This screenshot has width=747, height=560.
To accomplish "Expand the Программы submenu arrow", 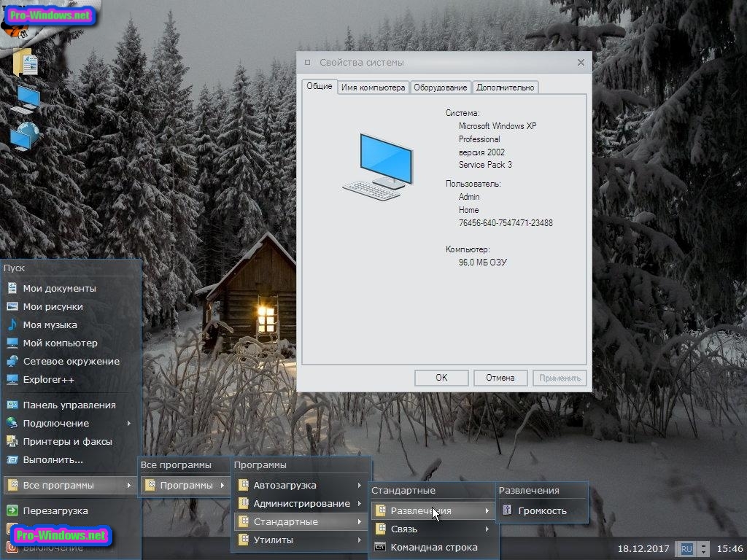I will [x=222, y=485].
